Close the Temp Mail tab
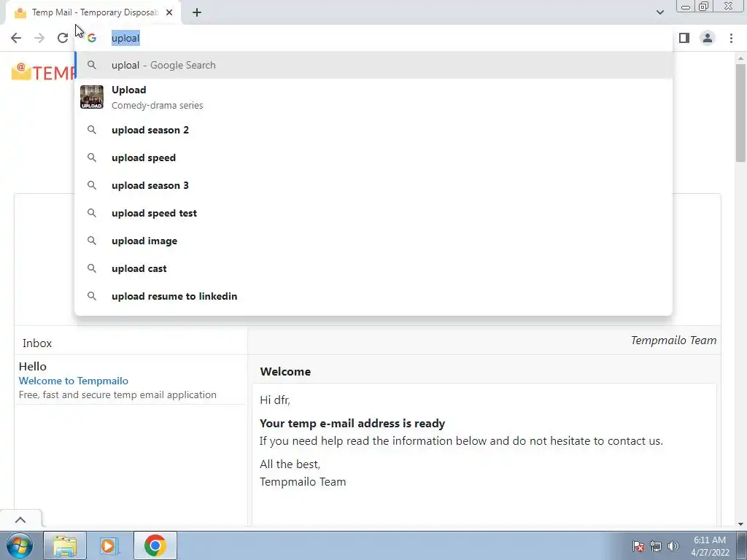The image size is (747, 560). tap(169, 13)
